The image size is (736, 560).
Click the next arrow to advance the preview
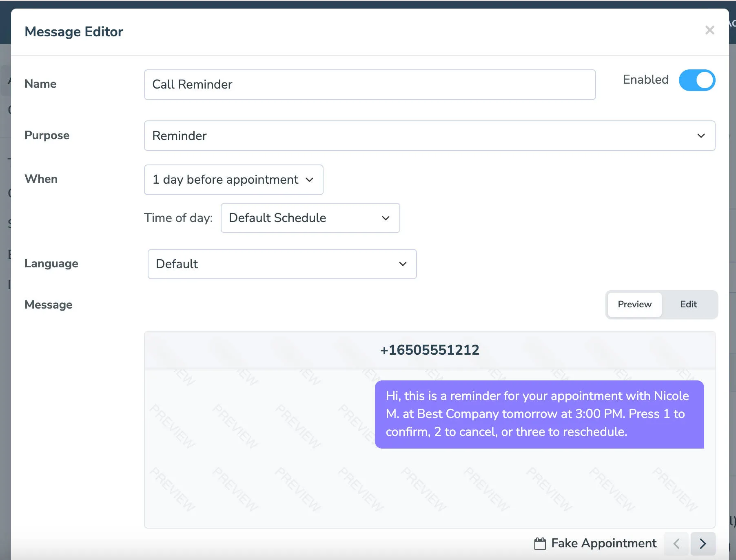703,543
